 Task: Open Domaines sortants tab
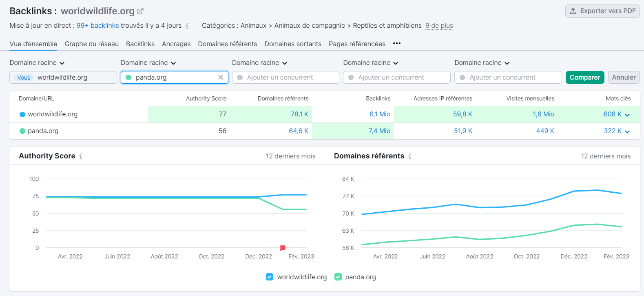click(293, 44)
